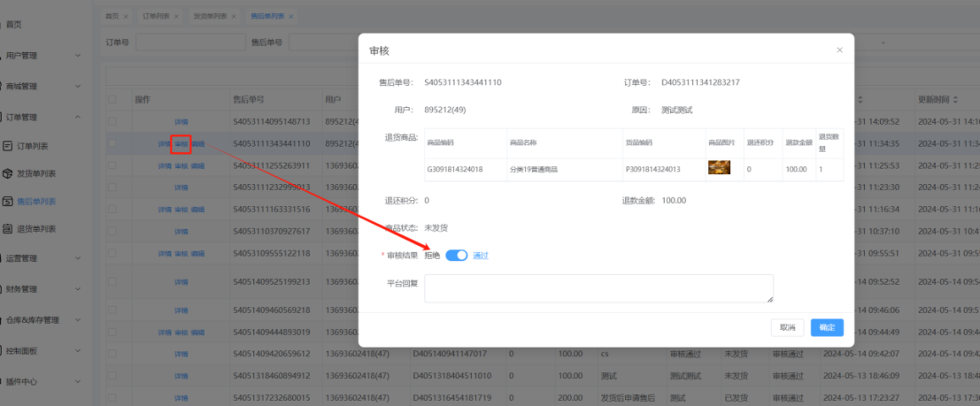
Task: Go to 首页 in the left sidebar
Action: pos(14,25)
